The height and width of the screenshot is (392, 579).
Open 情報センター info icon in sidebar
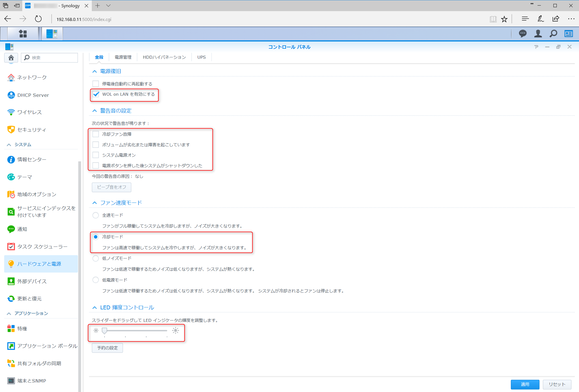click(11, 159)
